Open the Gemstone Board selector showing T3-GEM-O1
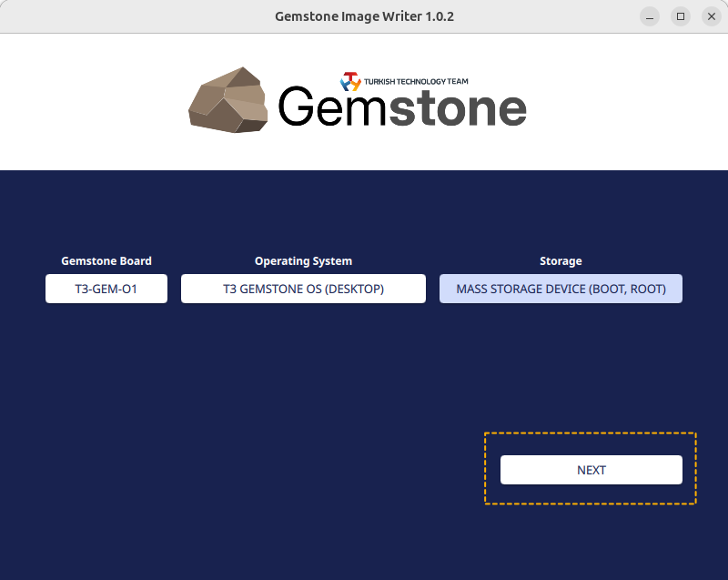 pyautogui.click(x=106, y=289)
